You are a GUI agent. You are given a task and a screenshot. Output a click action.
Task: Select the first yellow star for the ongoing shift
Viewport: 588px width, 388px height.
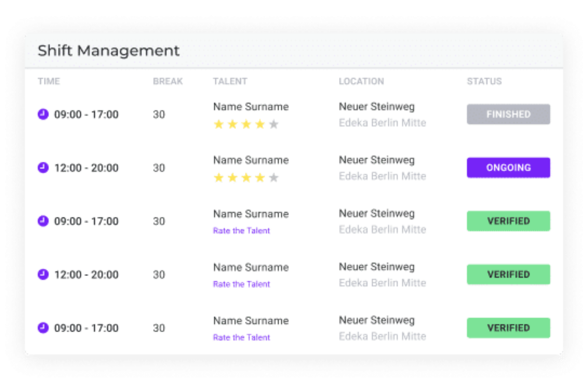click(219, 178)
